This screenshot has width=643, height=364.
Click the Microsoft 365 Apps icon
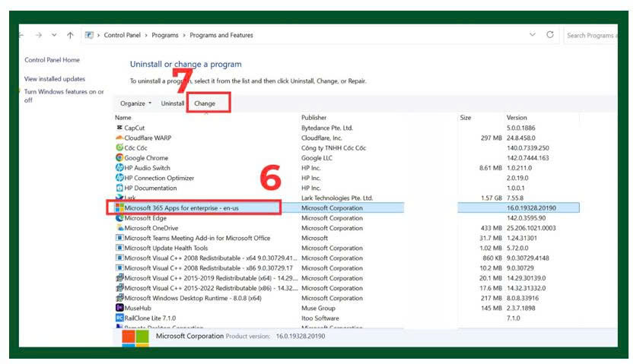tap(119, 208)
